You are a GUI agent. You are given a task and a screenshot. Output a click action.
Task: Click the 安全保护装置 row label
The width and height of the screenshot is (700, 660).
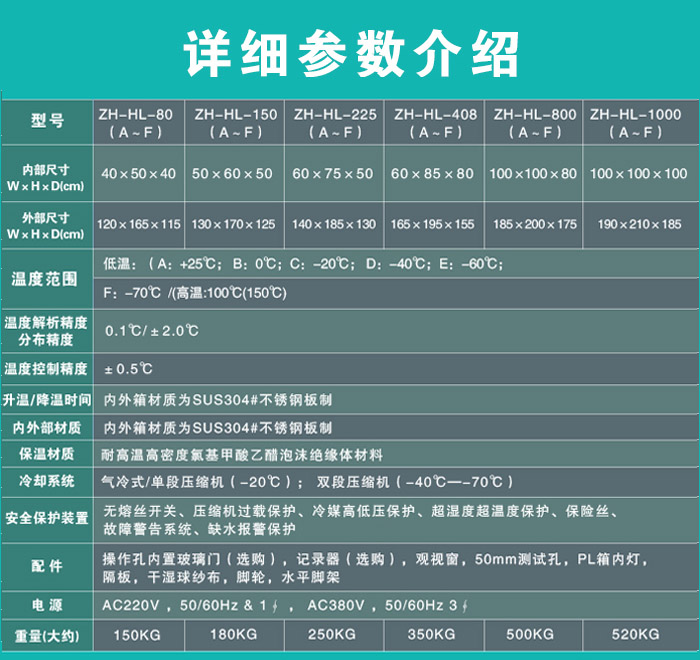click(46, 518)
